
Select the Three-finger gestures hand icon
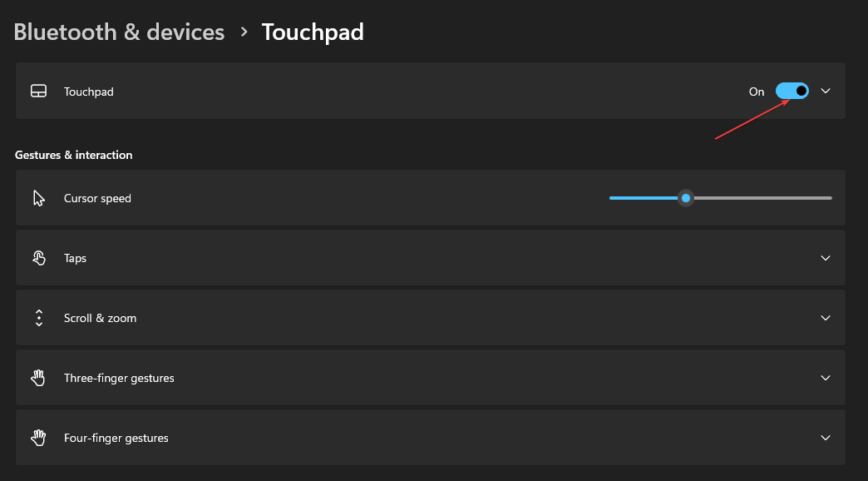(x=38, y=378)
